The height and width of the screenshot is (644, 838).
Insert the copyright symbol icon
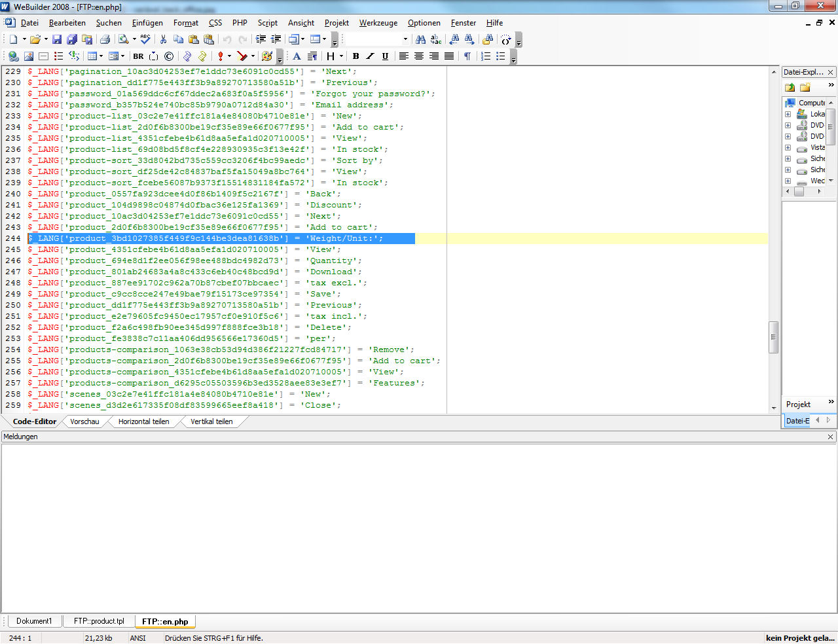pyautogui.click(x=169, y=56)
